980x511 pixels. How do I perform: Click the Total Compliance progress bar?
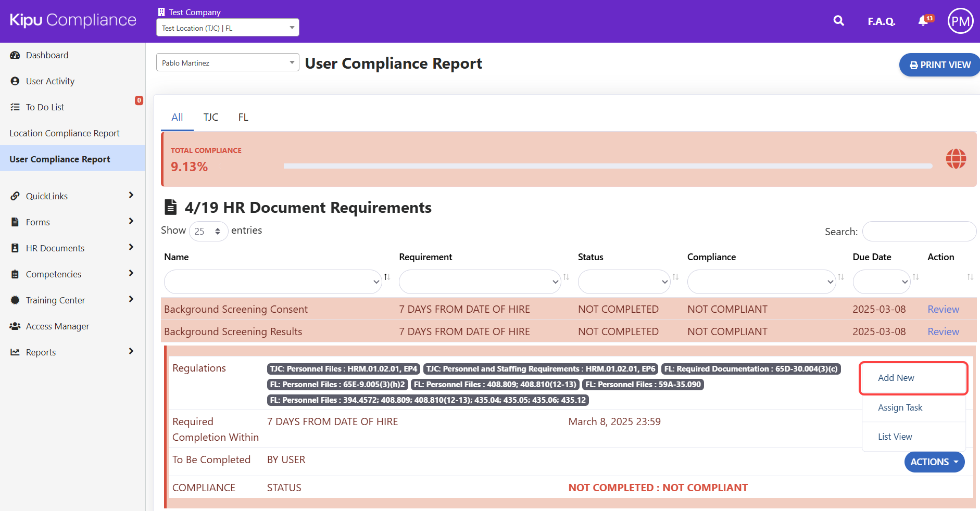608,166
